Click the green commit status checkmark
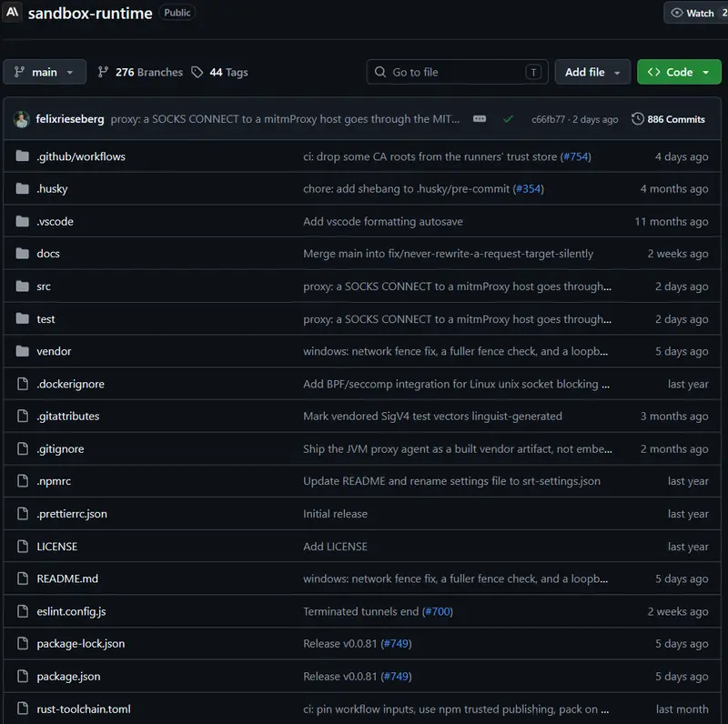The image size is (728, 724). (508, 119)
